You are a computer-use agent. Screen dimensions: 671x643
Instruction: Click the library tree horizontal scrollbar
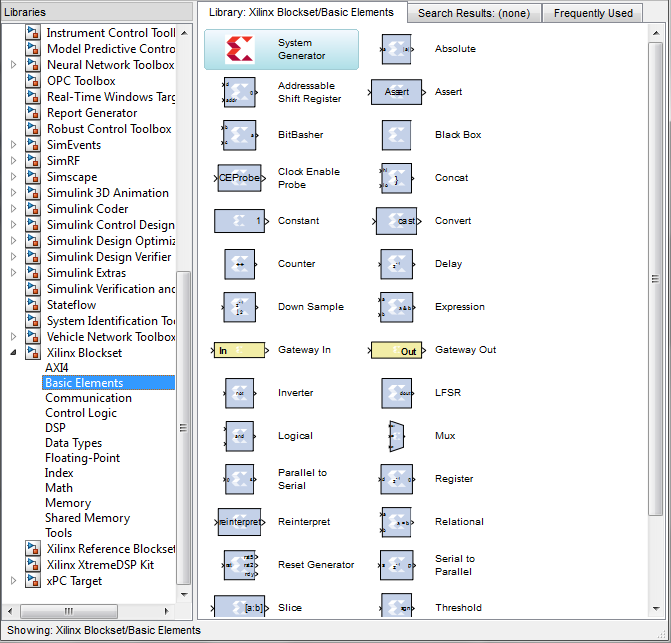coord(70,611)
